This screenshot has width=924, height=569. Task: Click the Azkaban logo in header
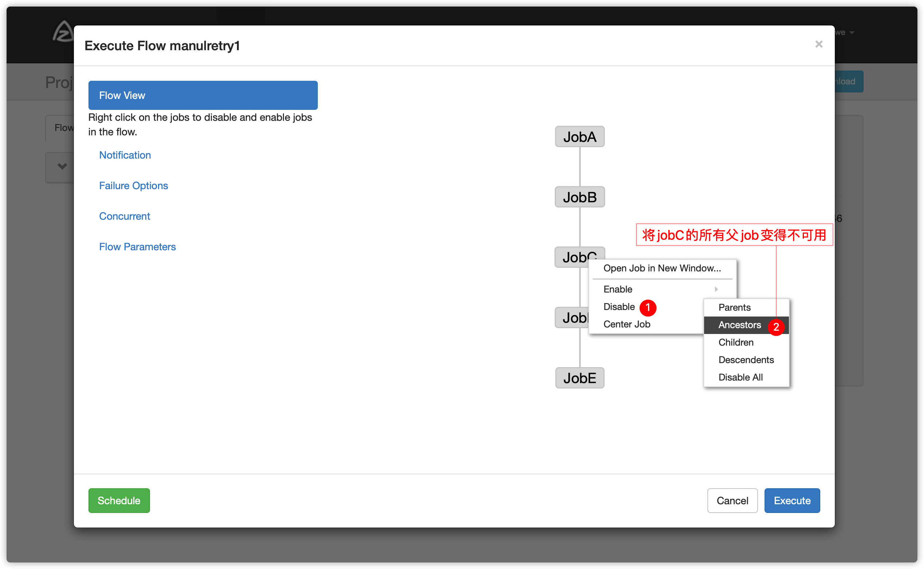pyautogui.click(x=63, y=32)
